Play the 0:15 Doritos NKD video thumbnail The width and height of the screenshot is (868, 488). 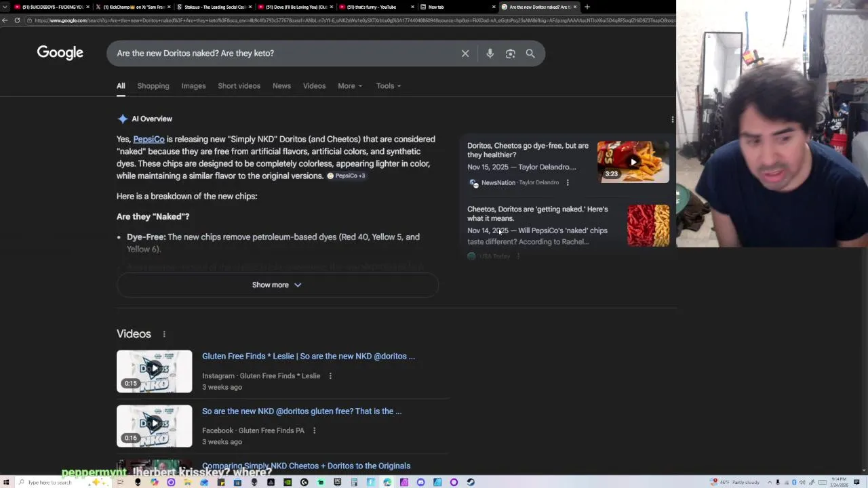[x=154, y=371]
